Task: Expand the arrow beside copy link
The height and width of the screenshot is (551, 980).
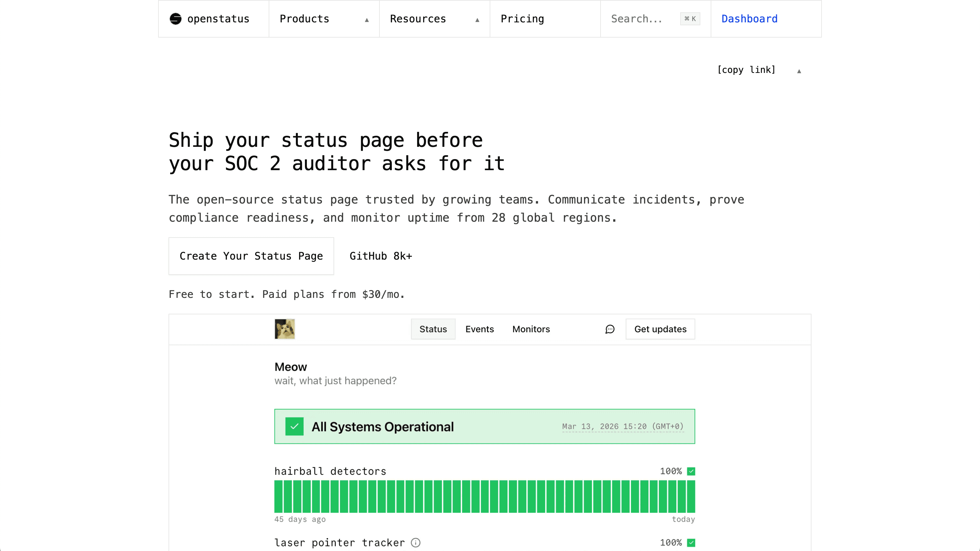Action: click(x=799, y=71)
